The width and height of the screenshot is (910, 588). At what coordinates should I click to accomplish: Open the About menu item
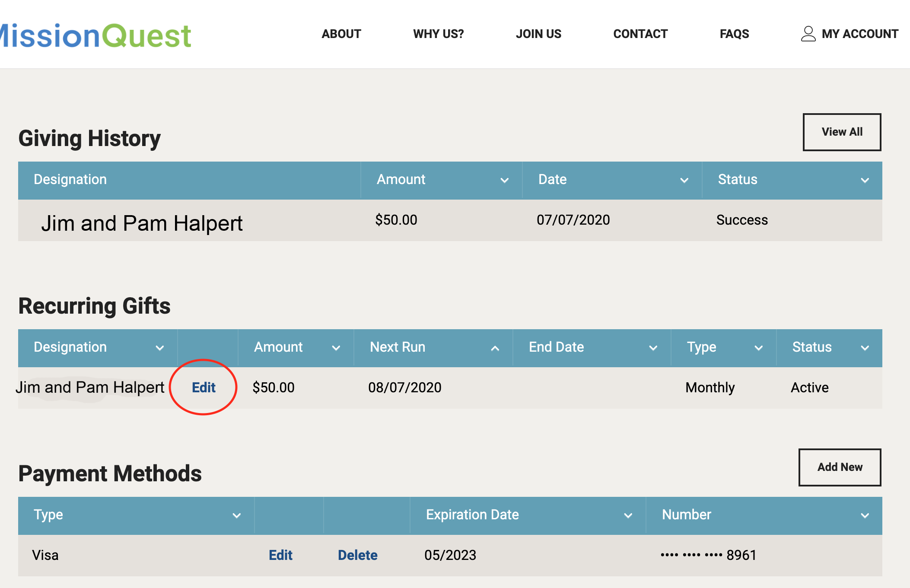[341, 34]
